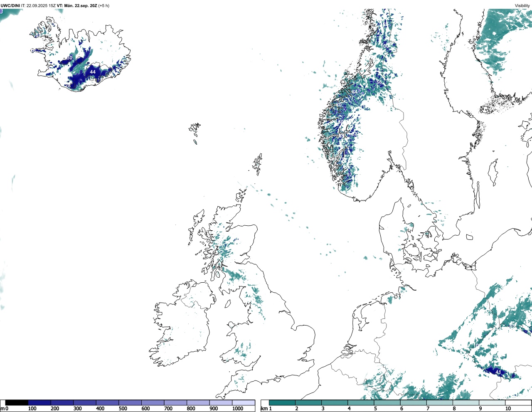Click the 7–8 km legend swatch
Image resolution: width=532 pixels, height=412 pixels.
(x=439, y=403)
